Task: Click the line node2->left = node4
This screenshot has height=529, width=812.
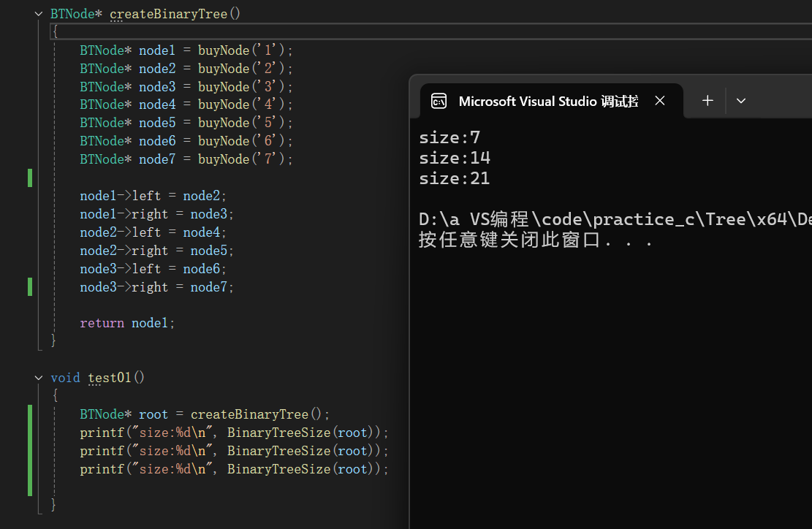Action: point(153,232)
